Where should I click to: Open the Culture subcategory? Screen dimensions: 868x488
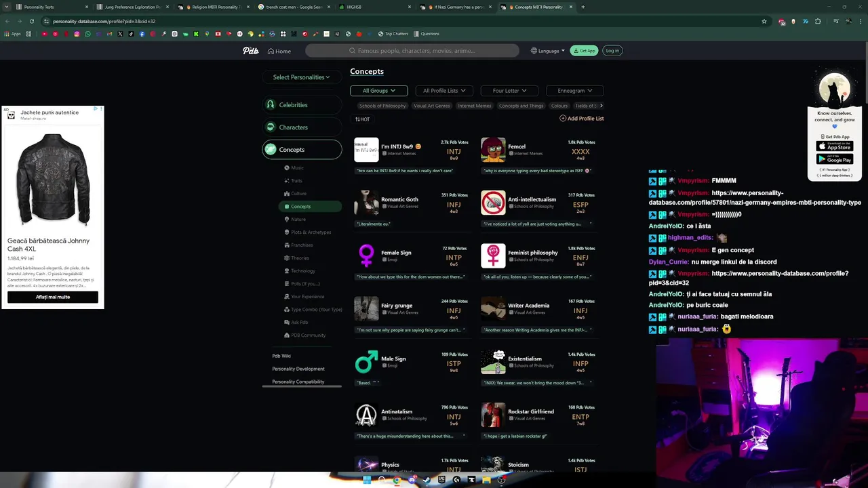pyautogui.click(x=296, y=193)
